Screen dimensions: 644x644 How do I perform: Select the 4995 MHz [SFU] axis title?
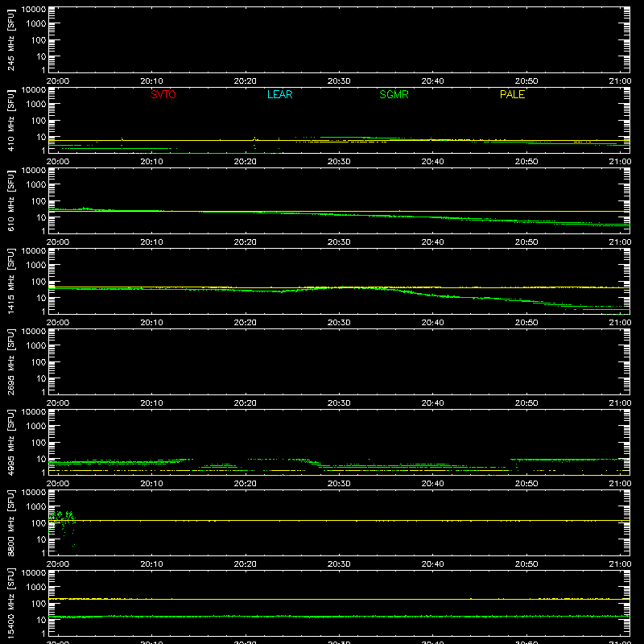click(10, 443)
